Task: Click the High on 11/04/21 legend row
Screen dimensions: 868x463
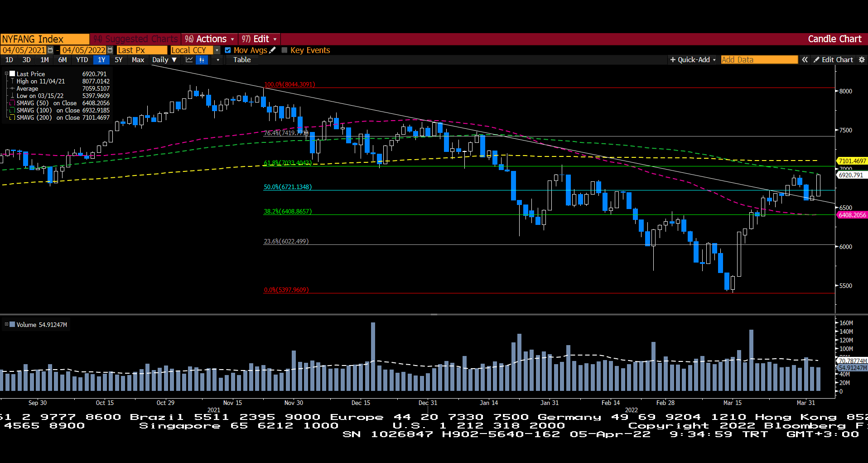Action: pos(60,81)
